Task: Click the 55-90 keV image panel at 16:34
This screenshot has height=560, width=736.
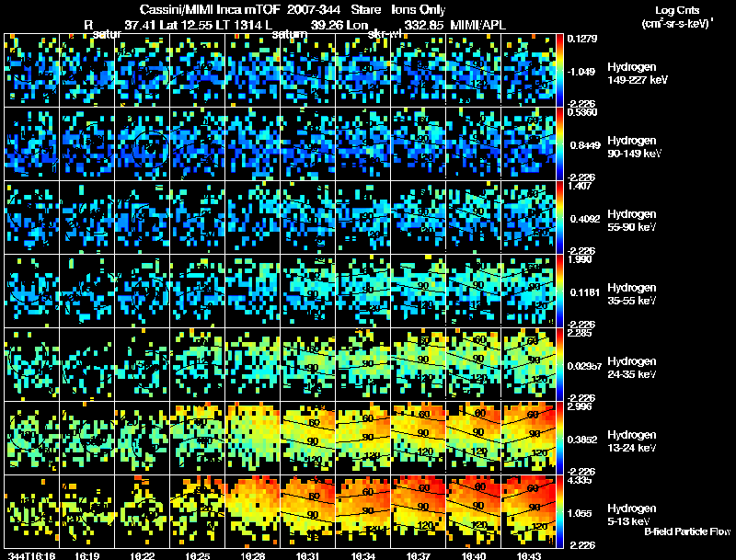Action: pyautogui.click(x=363, y=217)
